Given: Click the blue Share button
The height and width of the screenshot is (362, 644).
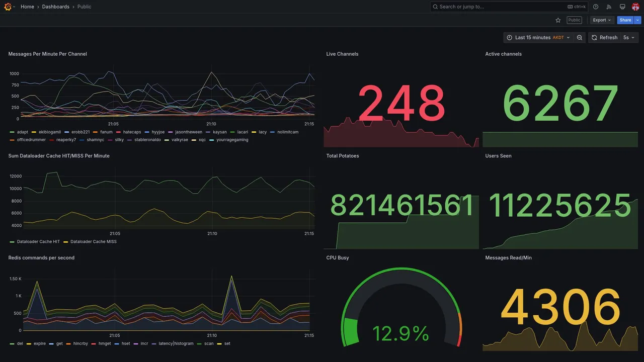Looking at the screenshot, I should coord(625,20).
